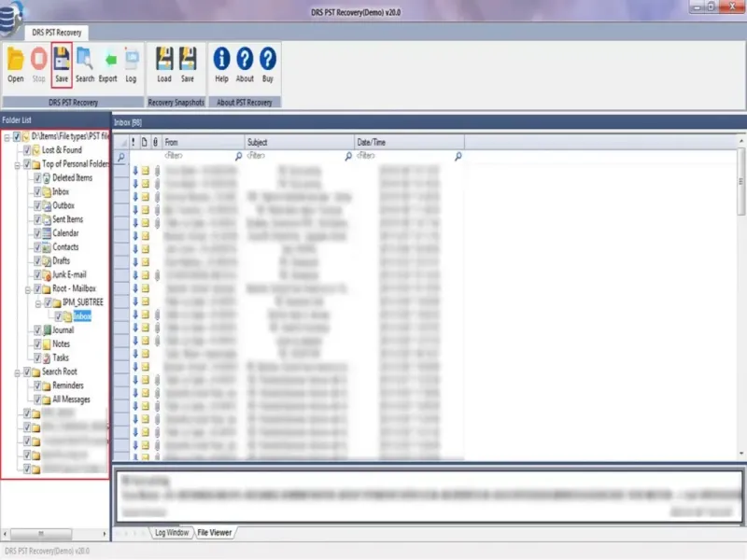Click the folder list scroll right arrow
Screen dimensions: 747x560
pyautogui.click(x=105, y=534)
